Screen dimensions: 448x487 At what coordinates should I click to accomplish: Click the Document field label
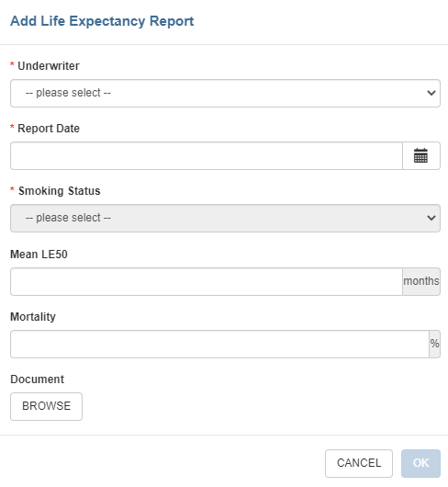tap(38, 379)
